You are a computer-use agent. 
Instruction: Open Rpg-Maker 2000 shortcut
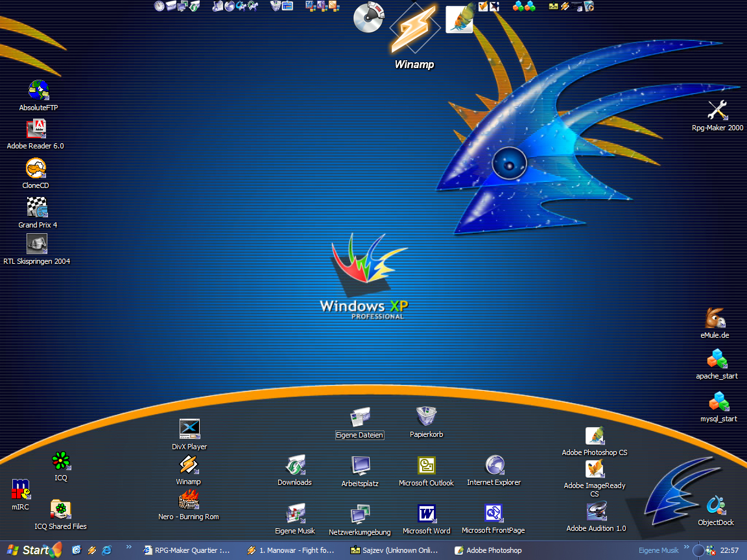[717, 110]
